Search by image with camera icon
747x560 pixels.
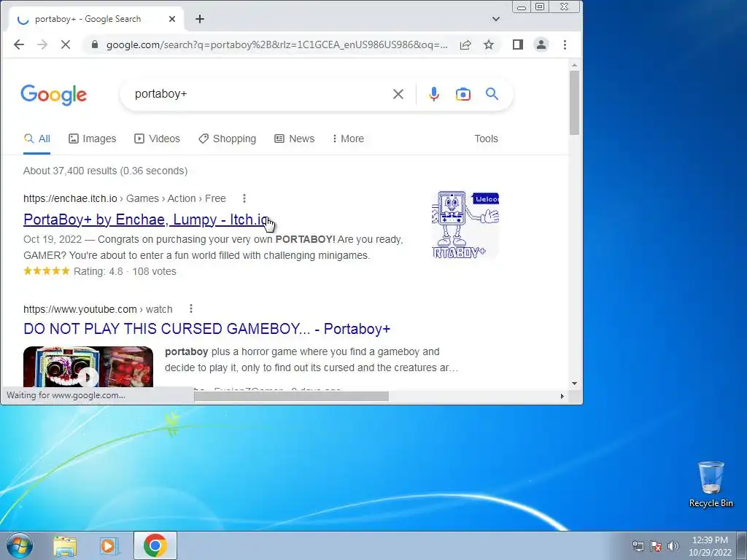(x=462, y=94)
